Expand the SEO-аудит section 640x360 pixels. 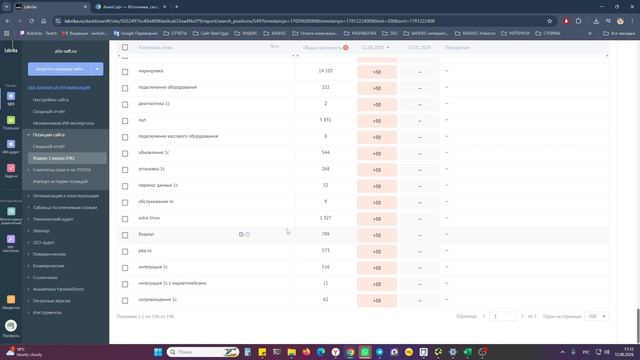pyautogui.click(x=28, y=242)
